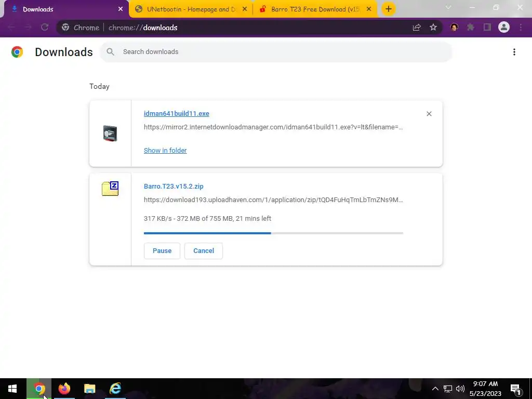Click the internetdownloadmanager mirror URL text
This screenshot has height=399, width=532.
pos(273,127)
